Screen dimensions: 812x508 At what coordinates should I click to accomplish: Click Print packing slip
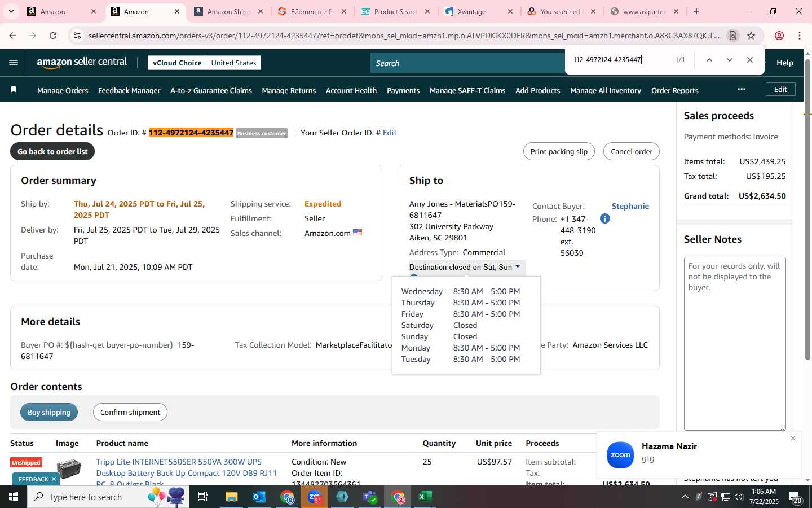pos(559,151)
